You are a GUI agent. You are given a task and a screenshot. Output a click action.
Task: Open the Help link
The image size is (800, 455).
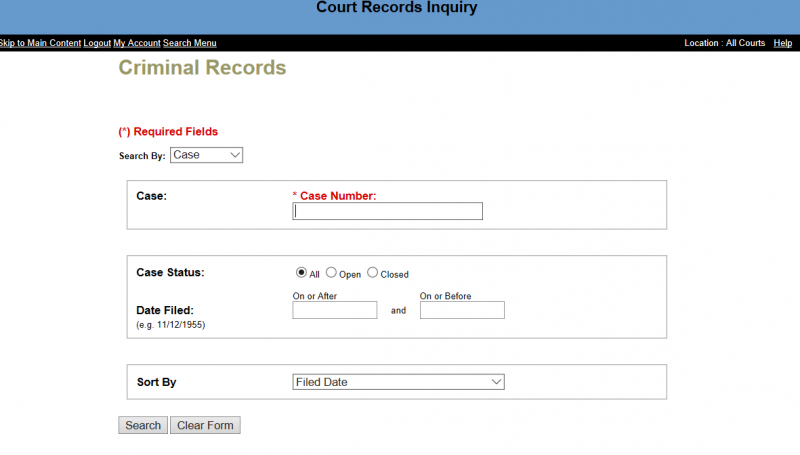tap(782, 43)
